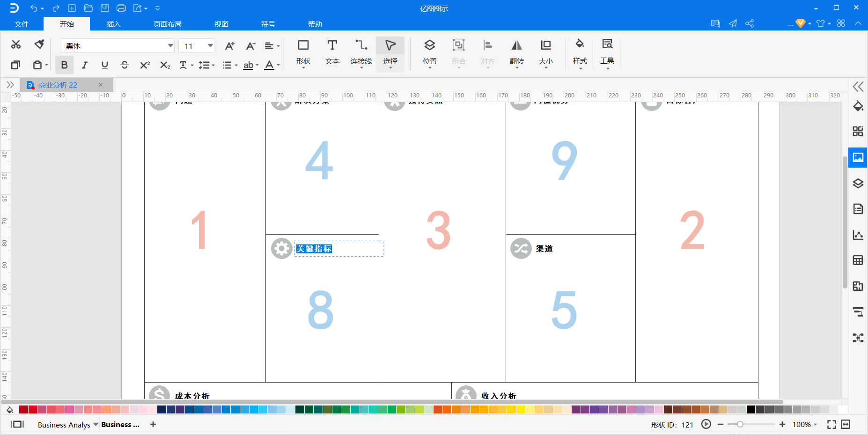868x435 pixels.
Task: Add a new page with plus button
Action: 153,424
